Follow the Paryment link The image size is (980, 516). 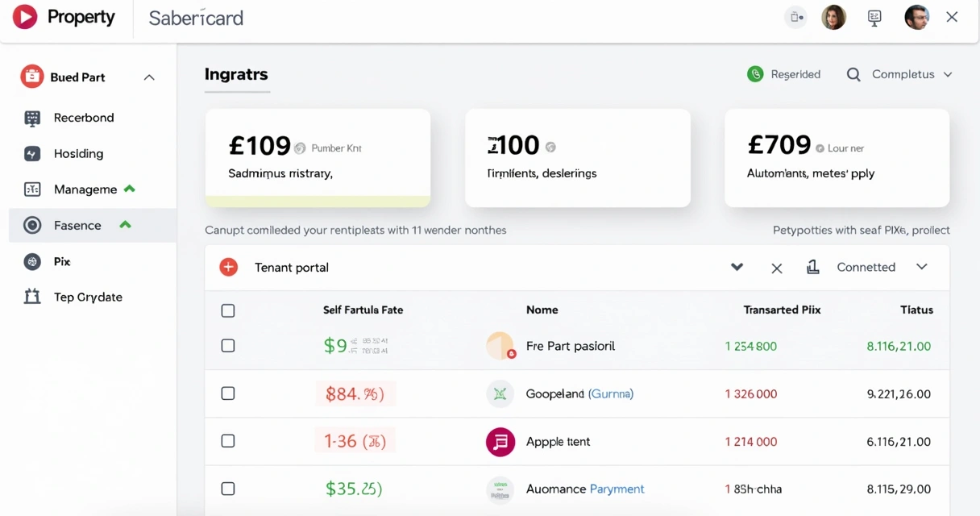point(617,489)
